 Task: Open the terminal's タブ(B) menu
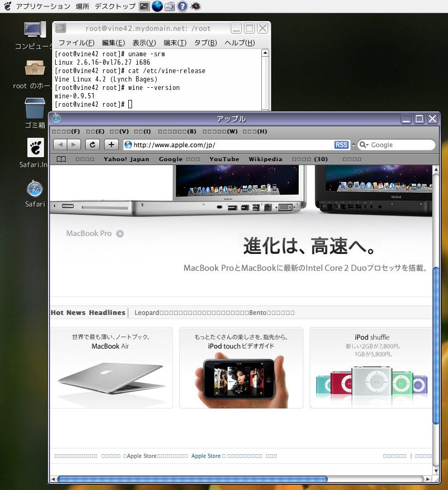click(206, 43)
